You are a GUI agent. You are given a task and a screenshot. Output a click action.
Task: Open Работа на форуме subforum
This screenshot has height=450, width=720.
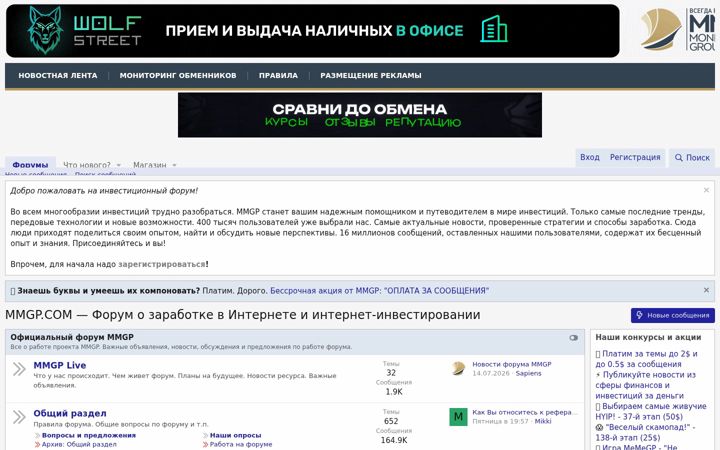pos(241,444)
